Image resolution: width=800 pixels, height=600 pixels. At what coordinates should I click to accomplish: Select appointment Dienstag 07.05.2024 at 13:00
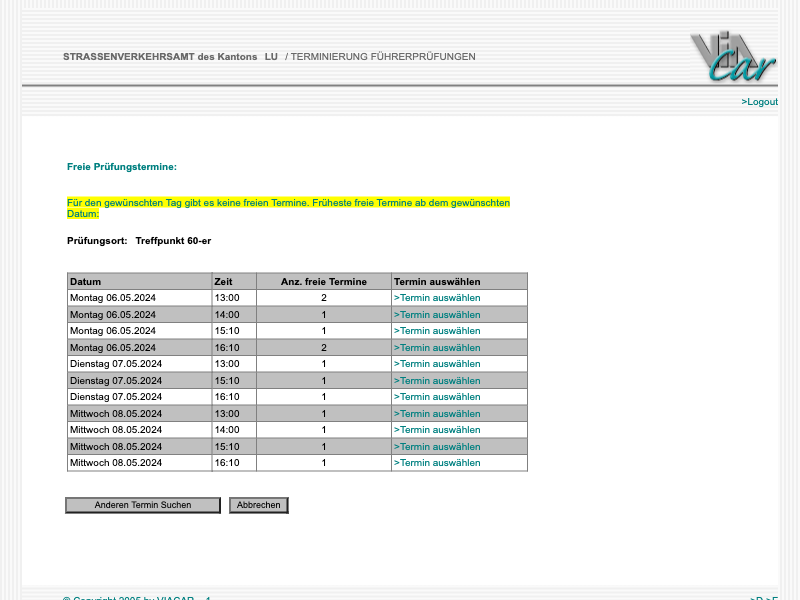[437, 364]
